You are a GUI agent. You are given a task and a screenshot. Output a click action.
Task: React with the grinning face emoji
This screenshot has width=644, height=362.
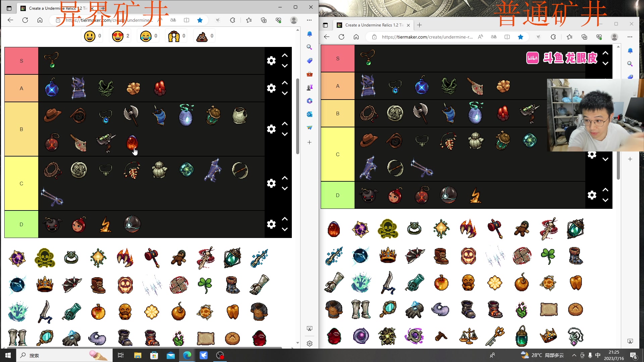click(90, 36)
